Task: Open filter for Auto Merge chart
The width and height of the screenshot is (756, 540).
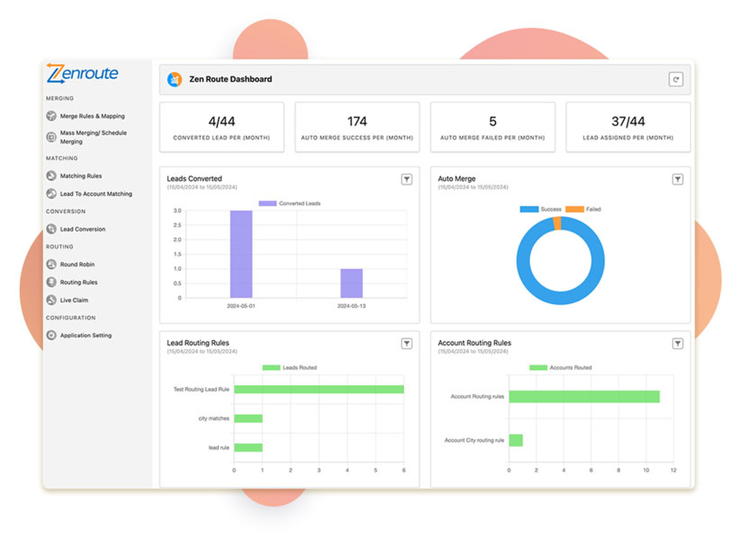Action: coord(678,179)
